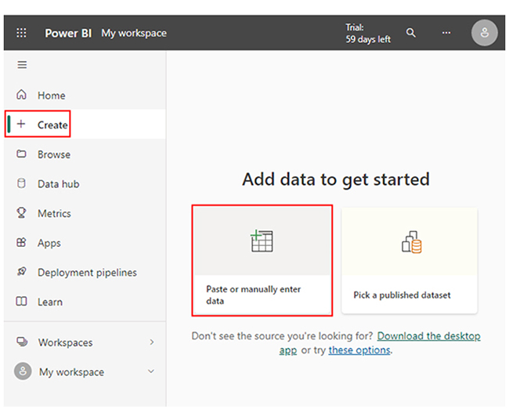The width and height of the screenshot is (509, 420).
Task: Click the Data hub cylinder icon
Action: click(x=21, y=183)
